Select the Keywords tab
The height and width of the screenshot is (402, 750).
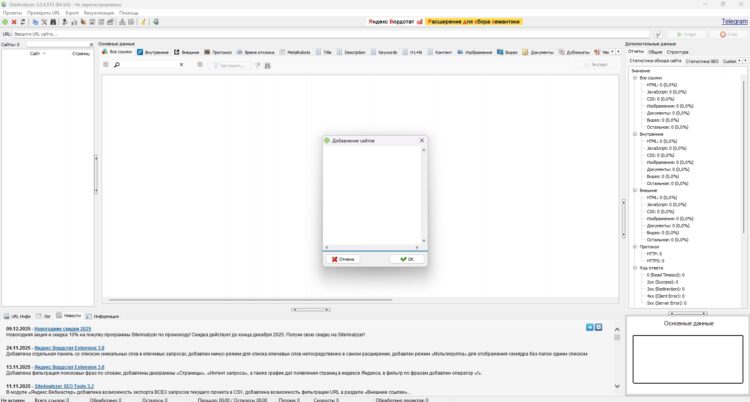click(384, 52)
